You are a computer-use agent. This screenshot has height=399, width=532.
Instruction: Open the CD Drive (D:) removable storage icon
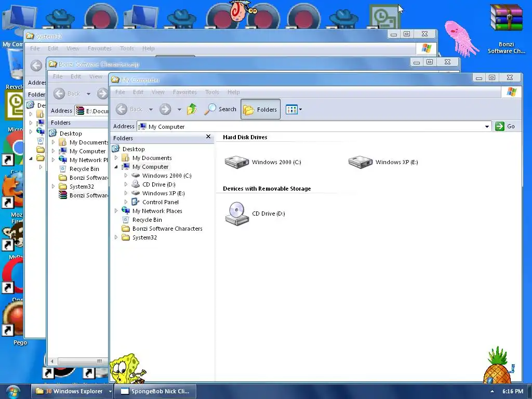point(255,214)
